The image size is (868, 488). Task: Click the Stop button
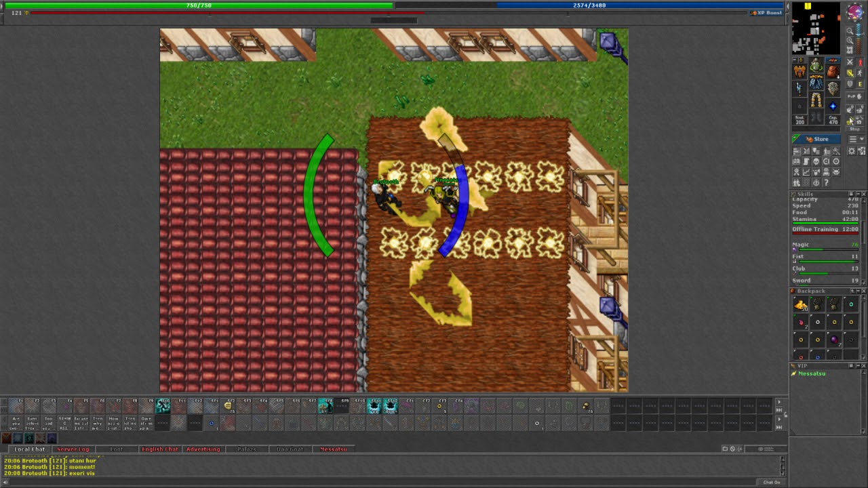854,129
